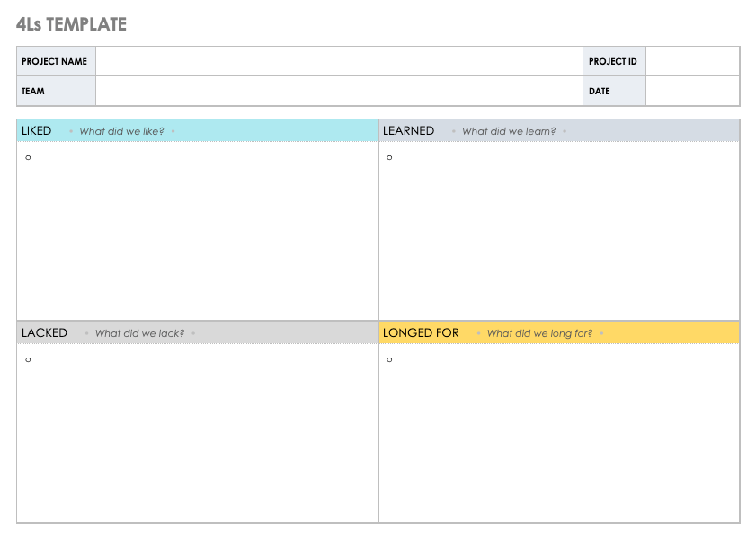This screenshot has width=756, height=548.
Task: Click the LEARNED heading text
Action: [408, 131]
